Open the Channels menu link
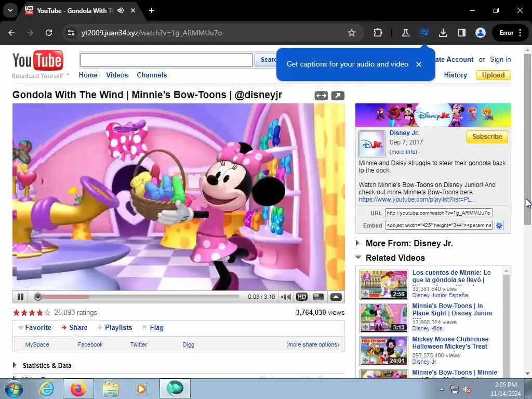 tap(152, 75)
